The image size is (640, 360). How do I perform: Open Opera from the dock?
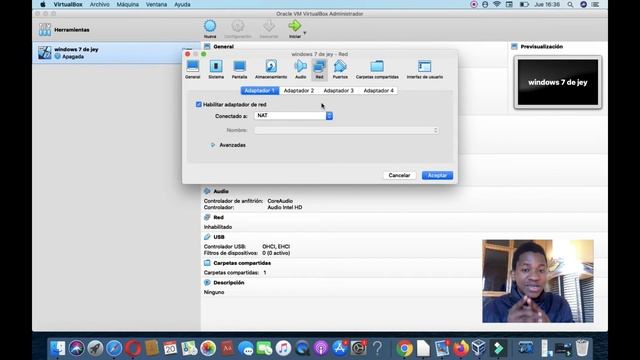click(133, 348)
